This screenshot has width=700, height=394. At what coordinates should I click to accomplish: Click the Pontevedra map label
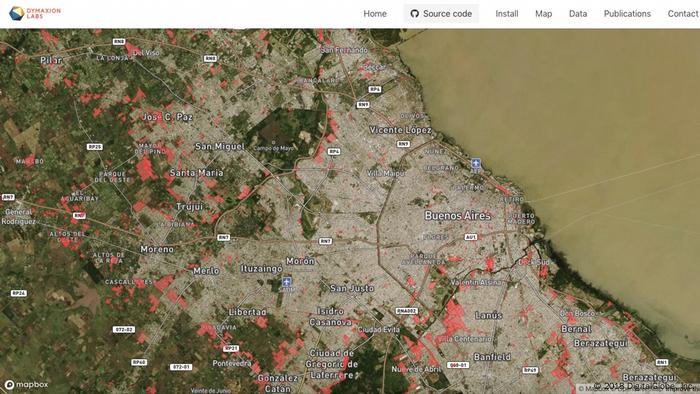coord(232,363)
